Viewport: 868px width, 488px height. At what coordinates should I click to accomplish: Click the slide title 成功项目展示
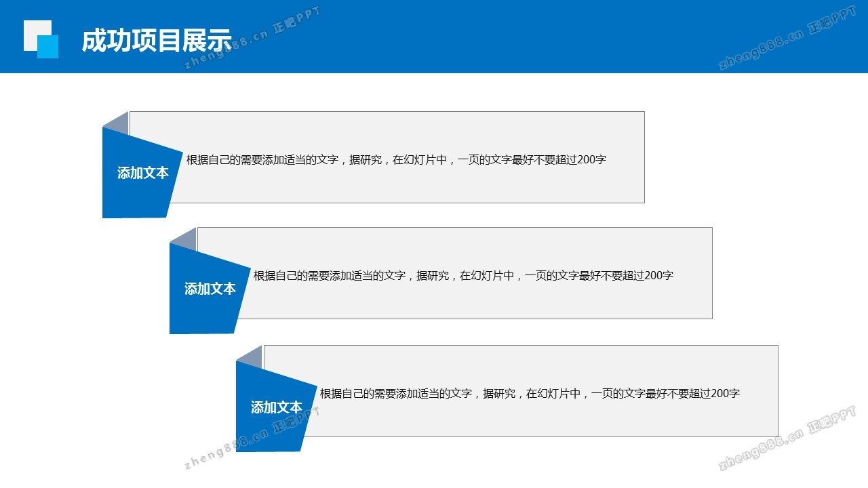click(156, 41)
